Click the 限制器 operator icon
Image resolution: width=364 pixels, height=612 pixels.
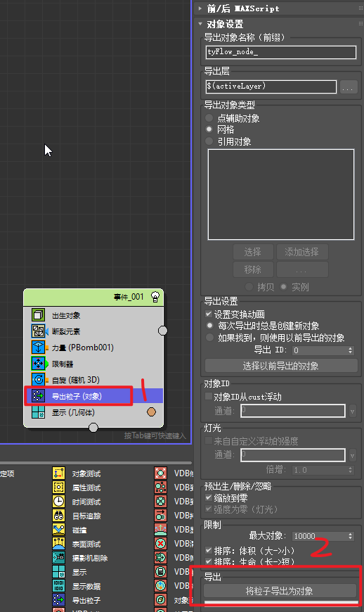point(38,364)
